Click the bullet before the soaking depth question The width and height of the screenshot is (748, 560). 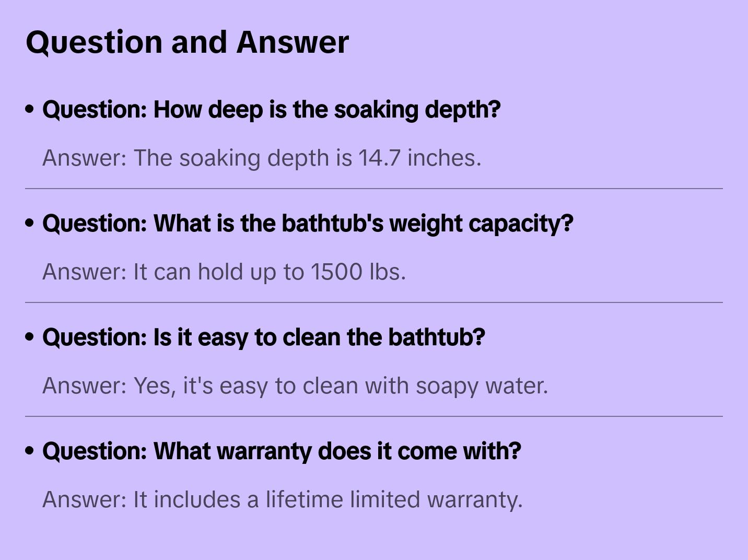point(30,109)
